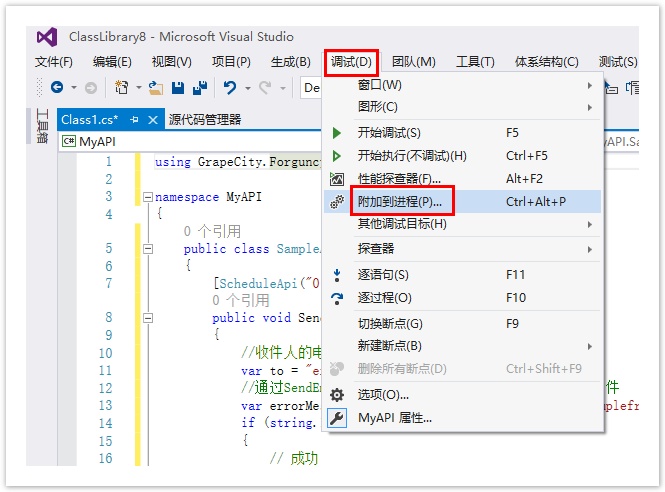Select 附加到进程(P)... entry
Viewport: 665px width, 492px height.
click(462, 202)
